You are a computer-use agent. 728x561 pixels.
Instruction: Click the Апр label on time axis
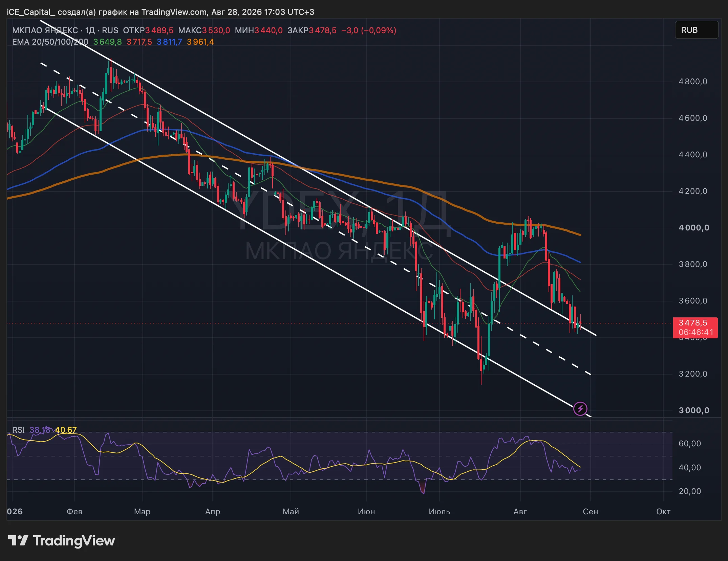pos(213,512)
